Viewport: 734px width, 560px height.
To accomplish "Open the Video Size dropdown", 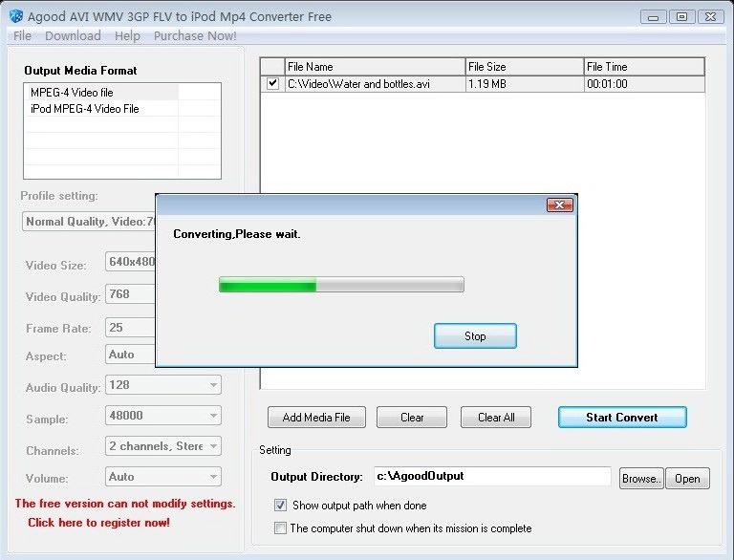I will coord(131,262).
